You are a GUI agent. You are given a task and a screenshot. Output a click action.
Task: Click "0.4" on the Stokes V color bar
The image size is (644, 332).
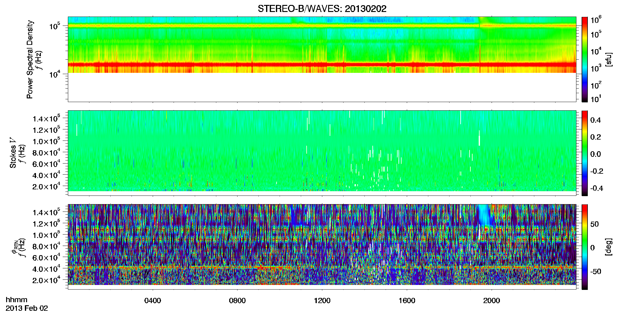[595, 120]
